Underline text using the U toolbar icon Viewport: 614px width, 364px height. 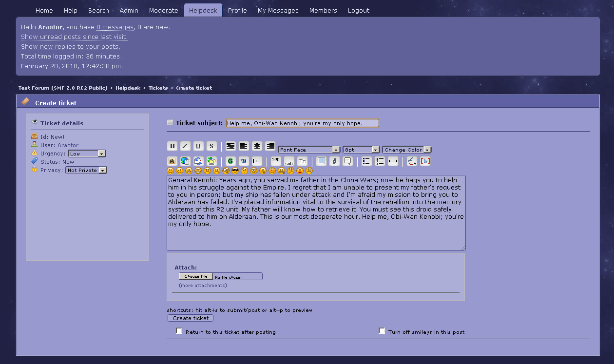click(198, 146)
